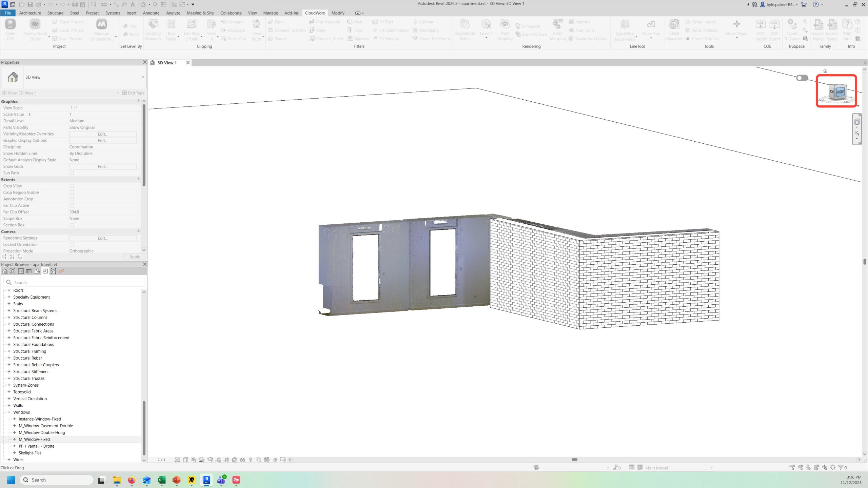Toggle the Sun Path checkbox
The height and width of the screenshot is (488, 868).
[72, 173]
